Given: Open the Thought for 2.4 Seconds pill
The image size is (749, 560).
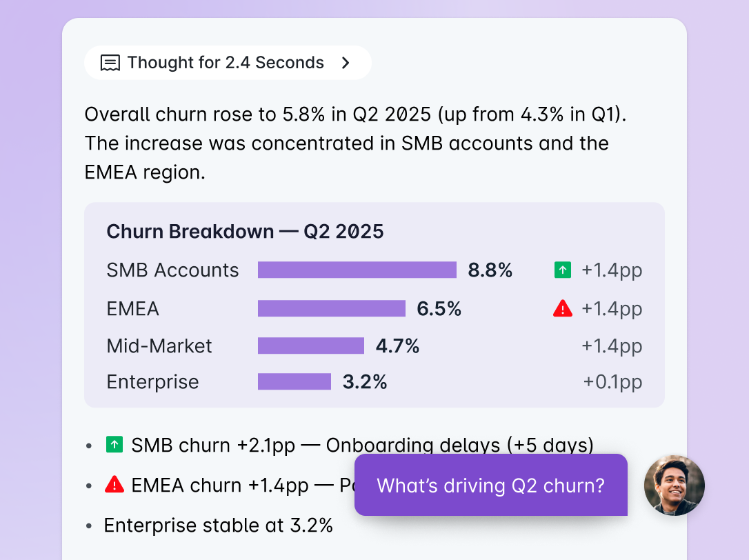Looking at the screenshot, I should (x=228, y=63).
